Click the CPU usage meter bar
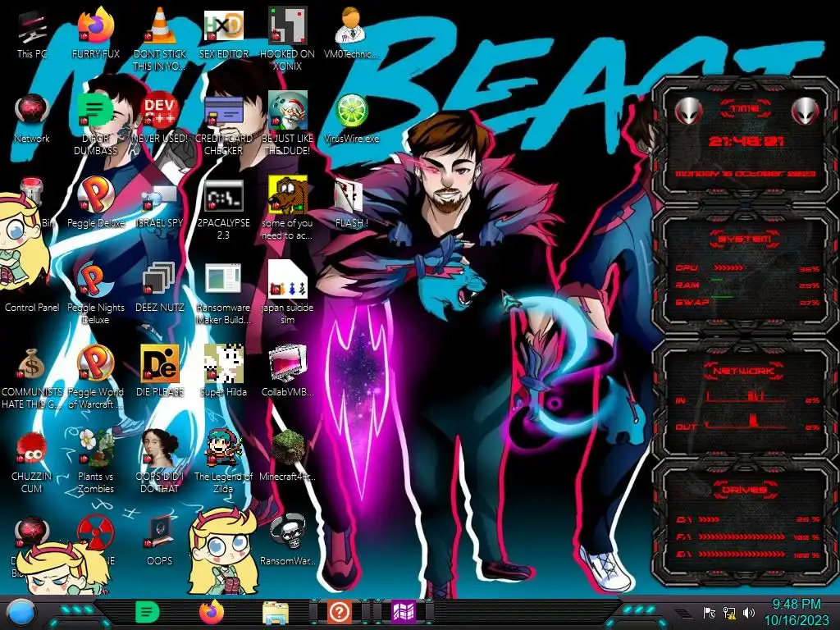The image size is (840, 630). point(728,267)
